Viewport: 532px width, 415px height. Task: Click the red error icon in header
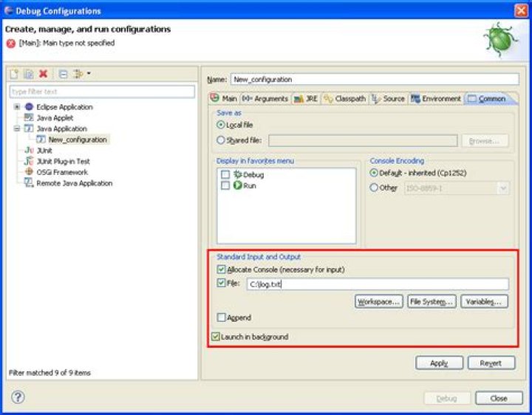click(x=11, y=44)
